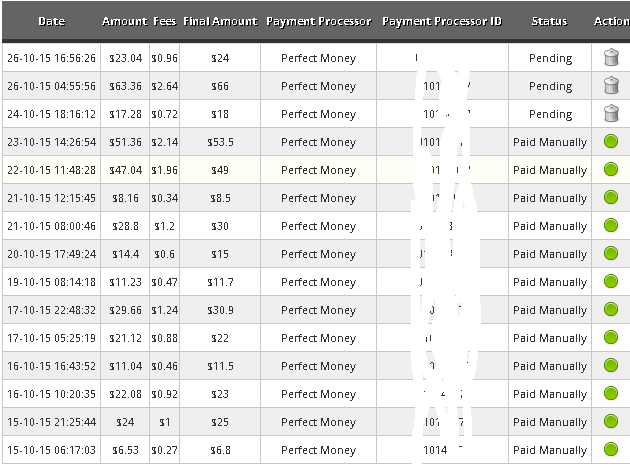This screenshot has width=630, height=467.
Task: Click green circle on 19-10-15 08:14:18 row
Action: pos(611,282)
